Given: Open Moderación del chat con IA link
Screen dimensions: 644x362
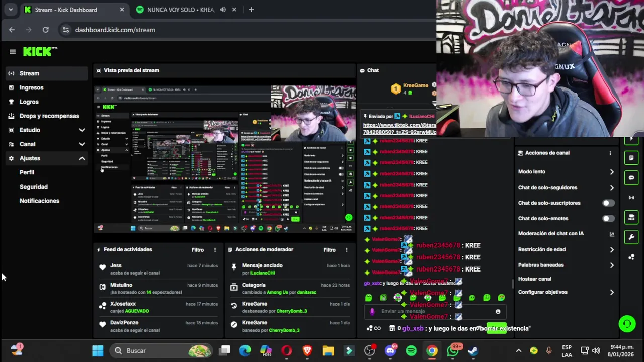Looking at the screenshot, I should [566, 234].
